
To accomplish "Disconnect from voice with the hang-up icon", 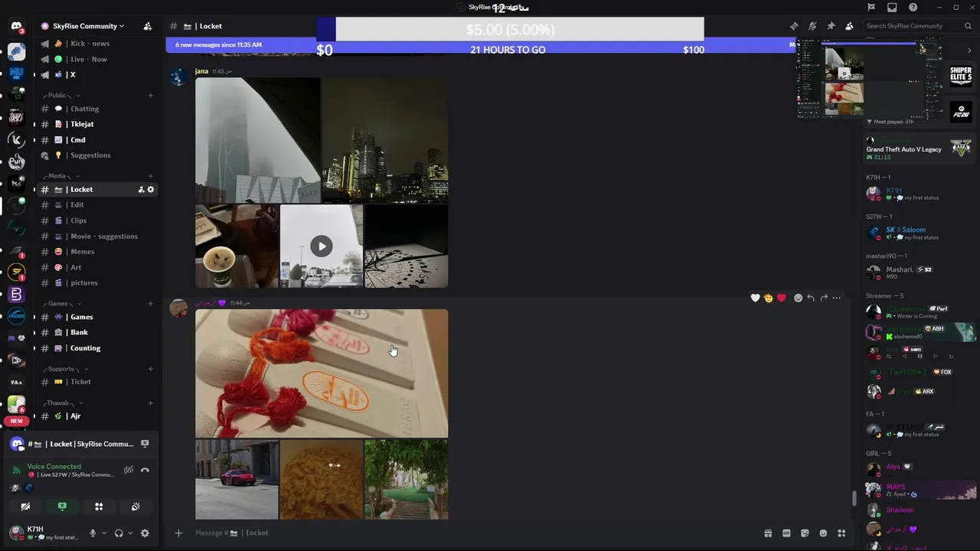I will (x=145, y=471).
